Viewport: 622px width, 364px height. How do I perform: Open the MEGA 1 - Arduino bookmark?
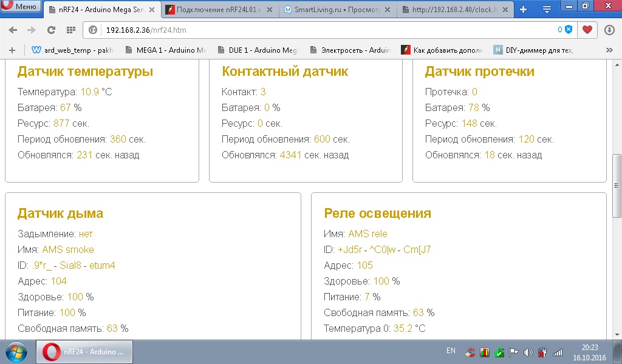[x=168, y=50]
